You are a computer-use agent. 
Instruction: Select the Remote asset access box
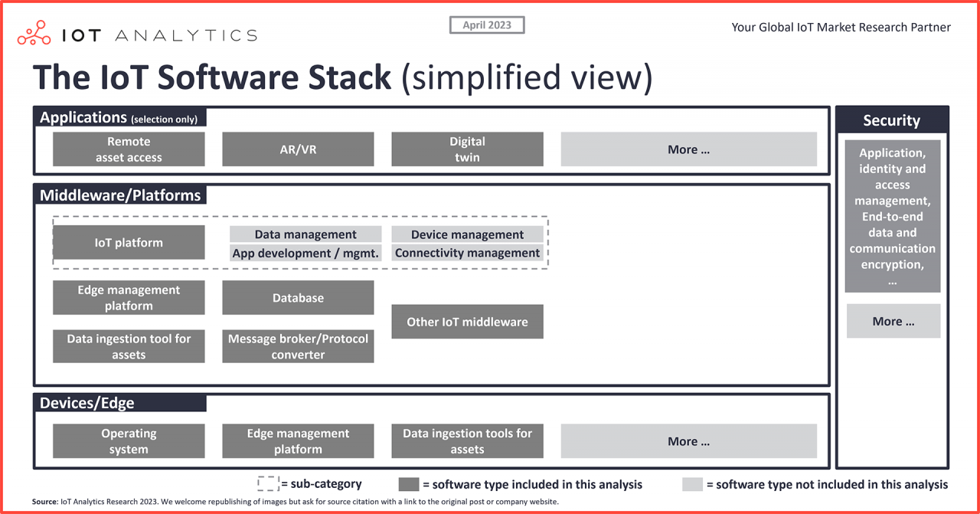pyautogui.click(x=128, y=149)
